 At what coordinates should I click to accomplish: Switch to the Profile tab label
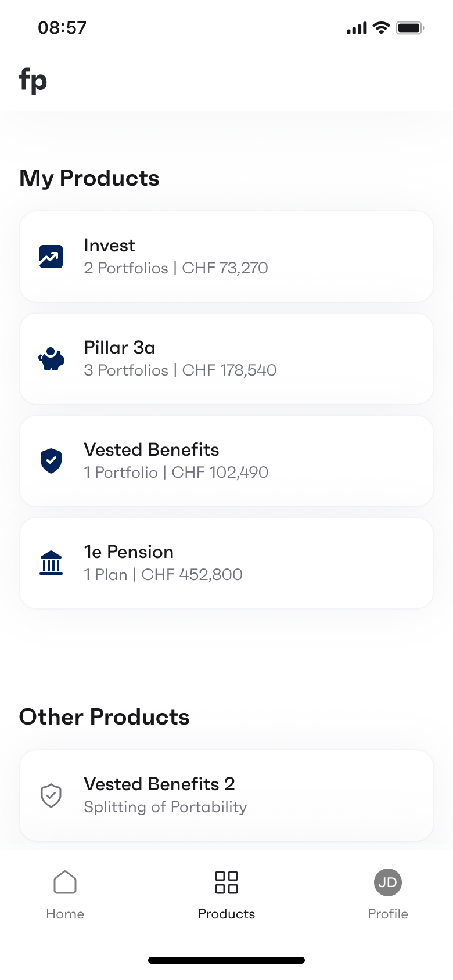click(x=388, y=914)
